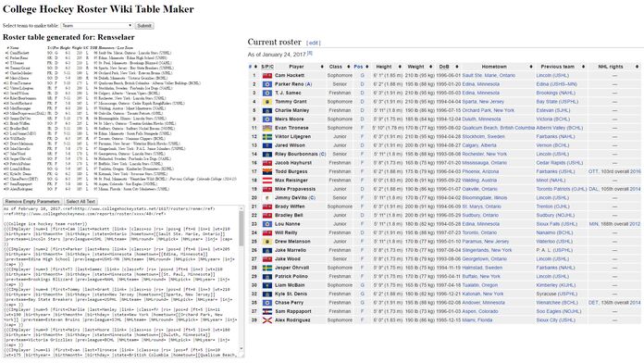Image resolution: width=644 pixels, height=363 pixels.
Task: Click the flag icon for Evan Tironese
Action: pyautogui.click(x=267, y=128)
